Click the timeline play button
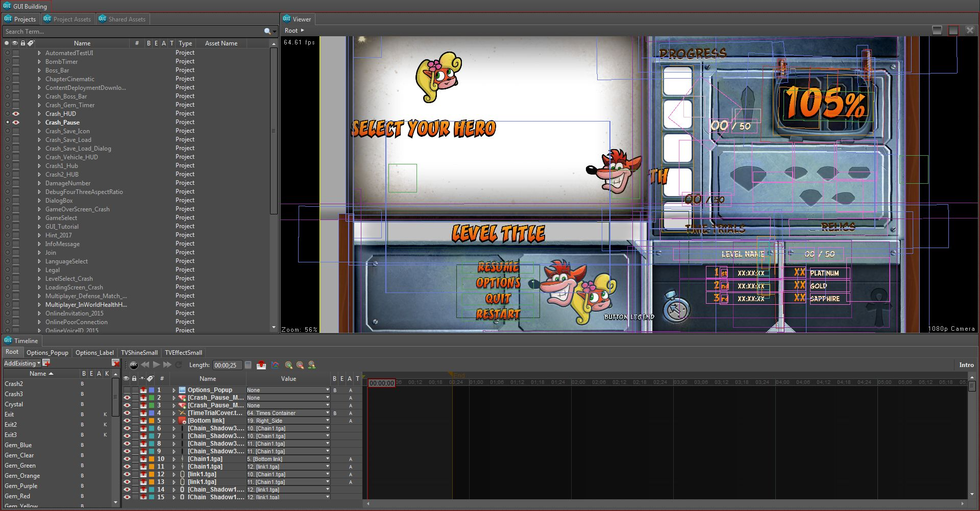The image size is (980, 511). point(156,364)
